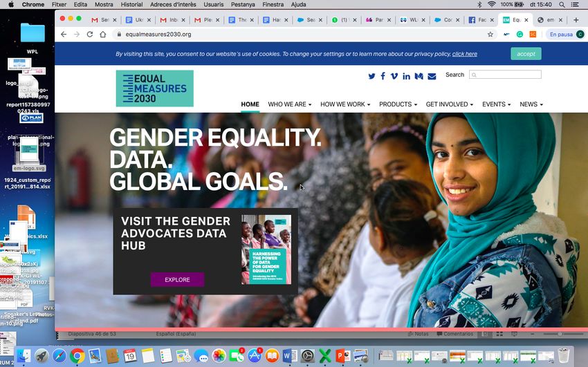The image size is (588, 367).
Task: Focus the site Search input field
Action: (505, 75)
